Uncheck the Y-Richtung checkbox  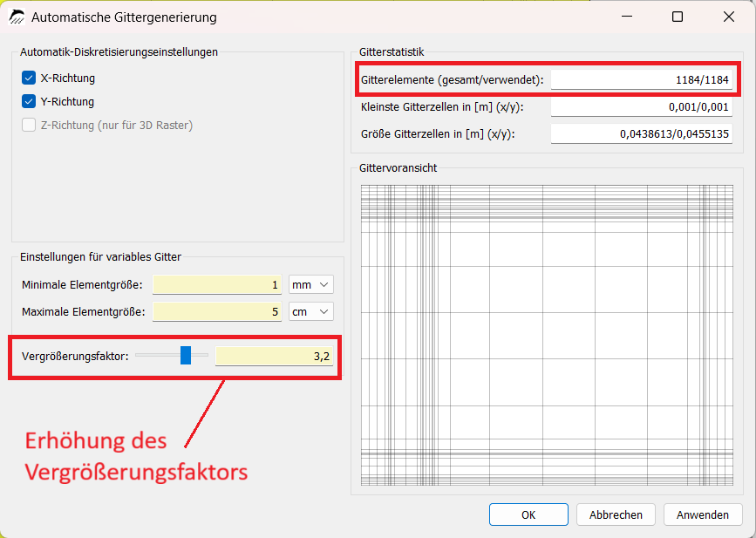pyautogui.click(x=29, y=101)
